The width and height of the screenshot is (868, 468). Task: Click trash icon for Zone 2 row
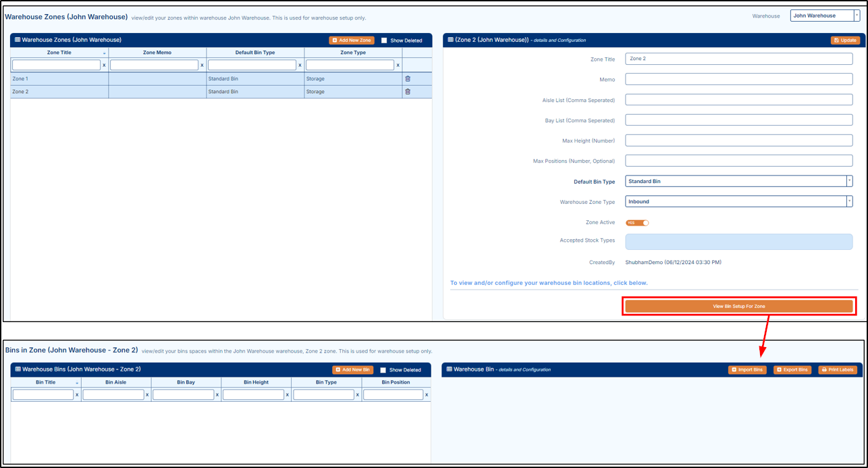tap(408, 92)
